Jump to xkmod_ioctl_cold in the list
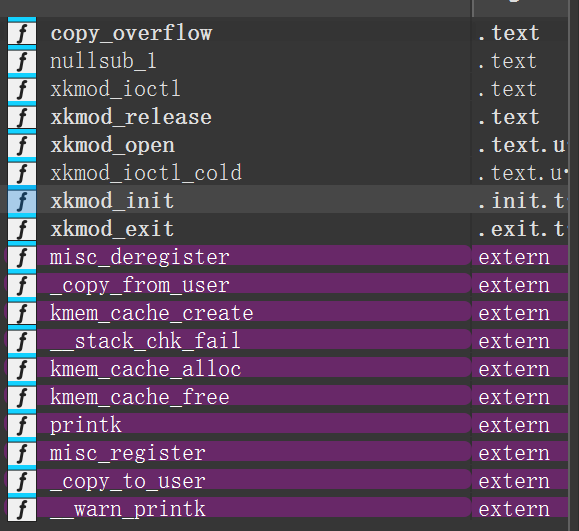Viewport: 579px width, 531px height. (x=146, y=173)
